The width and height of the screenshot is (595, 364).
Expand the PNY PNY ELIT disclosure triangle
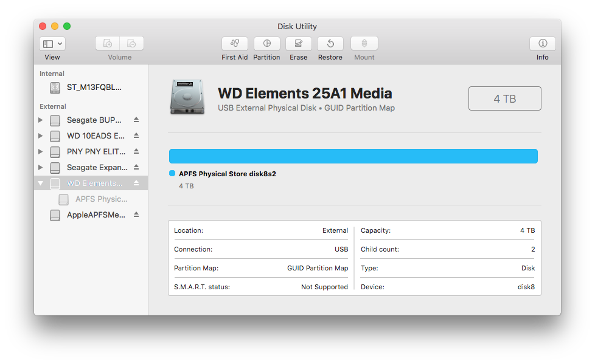41,152
